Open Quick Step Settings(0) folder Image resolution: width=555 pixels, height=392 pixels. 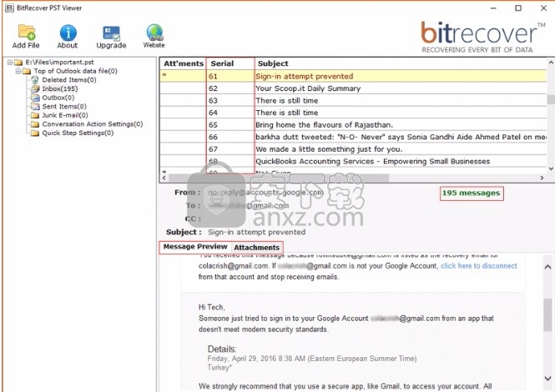78,133
